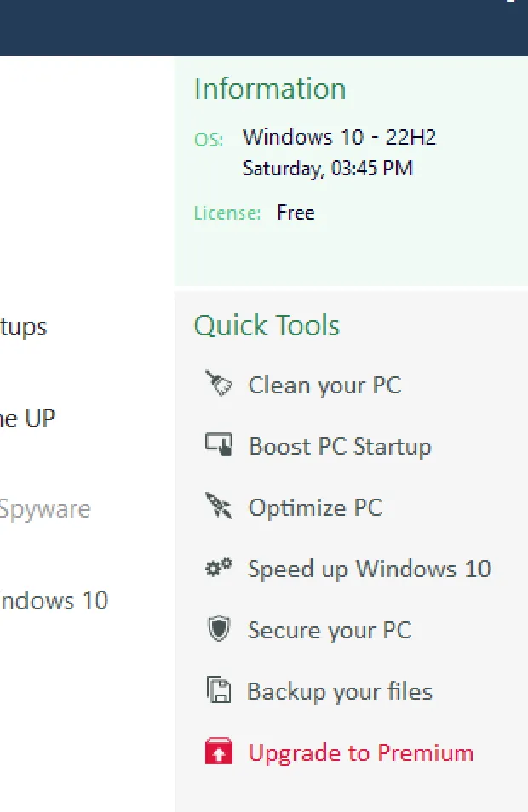The height and width of the screenshot is (812, 528).
Task: Click the shield icon for Secure your PC
Action: (219, 629)
